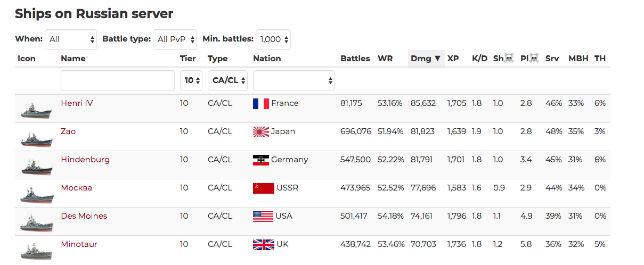Image resolution: width=644 pixels, height=265 pixels.
Task: Click the France flag icon
Action: point(261,104)
